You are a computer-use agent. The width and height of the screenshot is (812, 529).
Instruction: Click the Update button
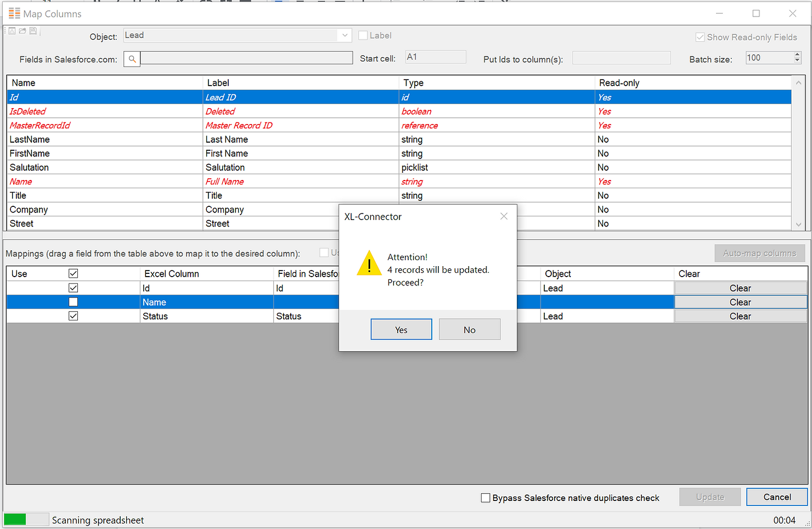pos(710,497)
